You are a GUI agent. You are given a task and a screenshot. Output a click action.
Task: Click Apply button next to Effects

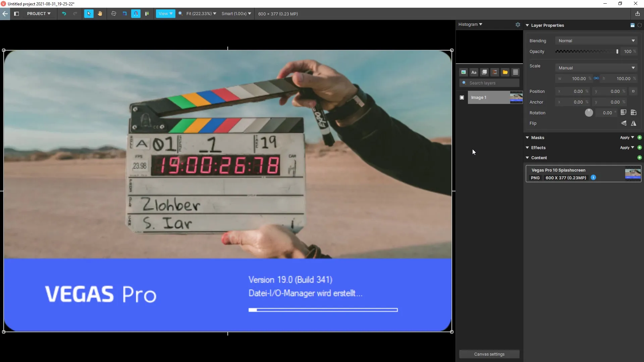click(626, 147)
